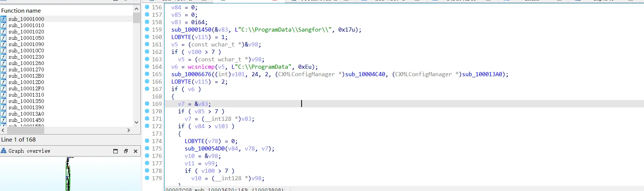
Task: Float the Graph overview panel
Action: click(x=126, y=151)
